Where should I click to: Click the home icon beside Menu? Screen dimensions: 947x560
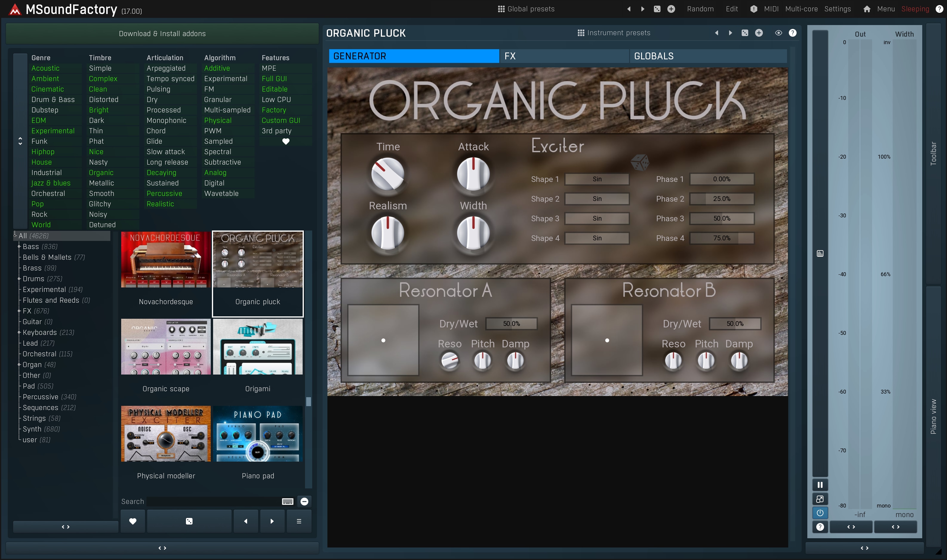867,9
